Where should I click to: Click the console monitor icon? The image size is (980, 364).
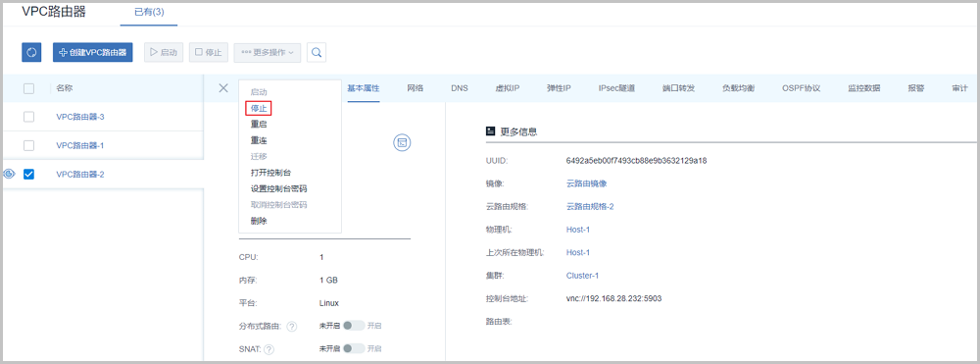[x=402, y=142]
